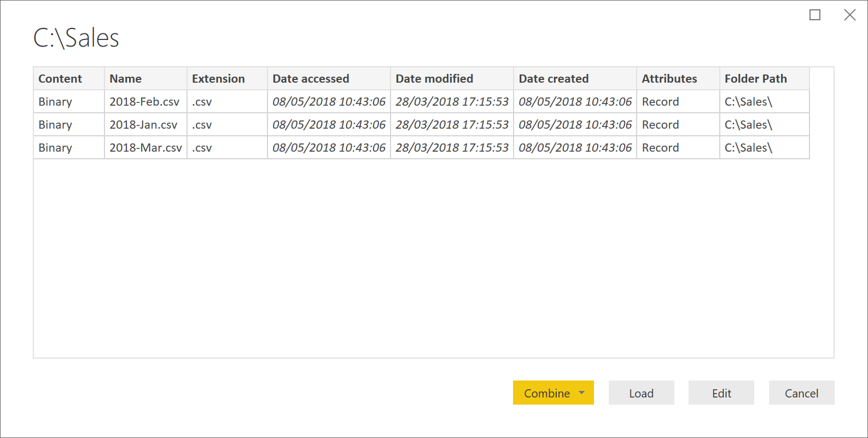Click the 2018-Jan.csv file name

point(143,125)
